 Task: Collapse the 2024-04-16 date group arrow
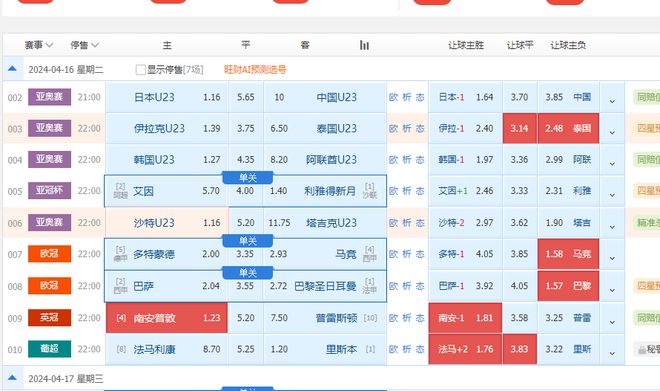[12, 69]
